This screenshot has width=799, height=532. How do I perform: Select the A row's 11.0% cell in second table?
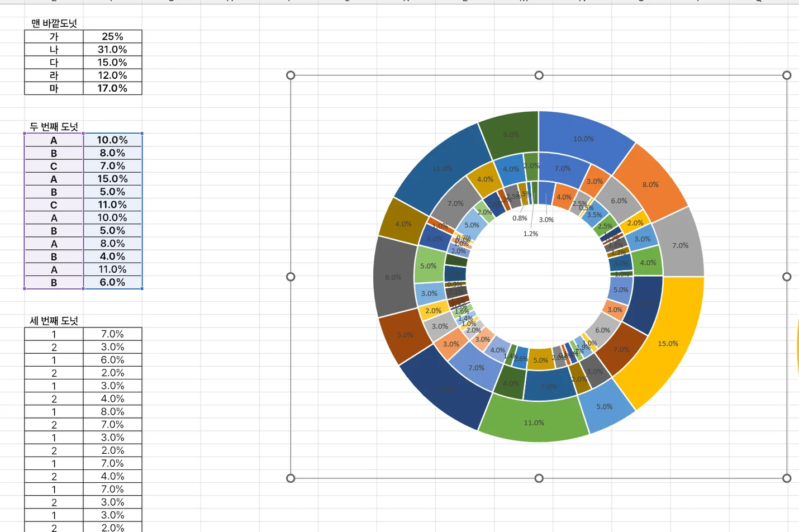(112, 269)
